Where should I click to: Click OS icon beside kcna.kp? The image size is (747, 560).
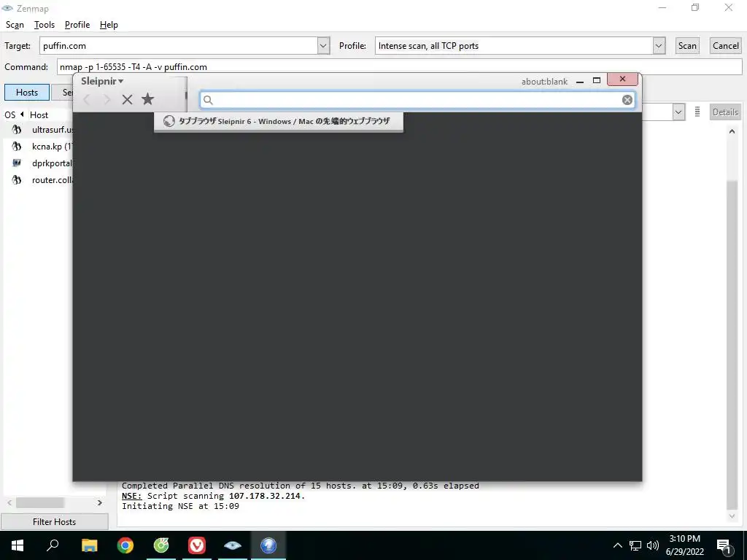(x=17, y=146)
